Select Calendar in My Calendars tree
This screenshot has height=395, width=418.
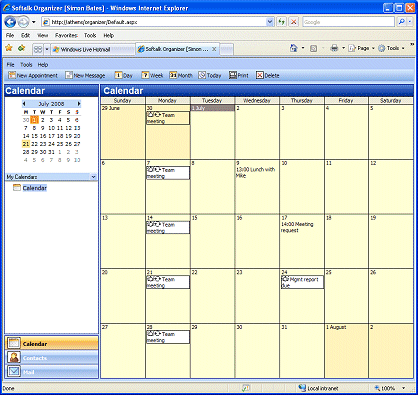pyautogui.click(x=34, y=188)
